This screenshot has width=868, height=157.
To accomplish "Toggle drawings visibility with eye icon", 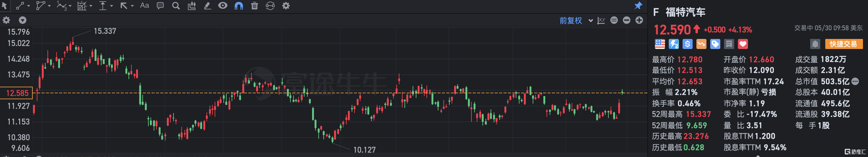I will point(223,5).
